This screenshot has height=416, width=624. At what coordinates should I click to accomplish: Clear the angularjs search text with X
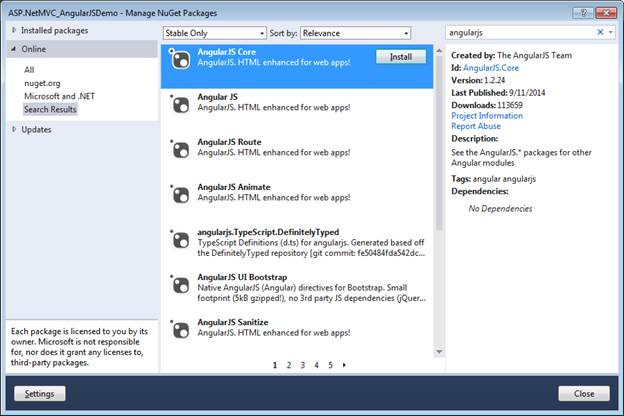point(600,32)
